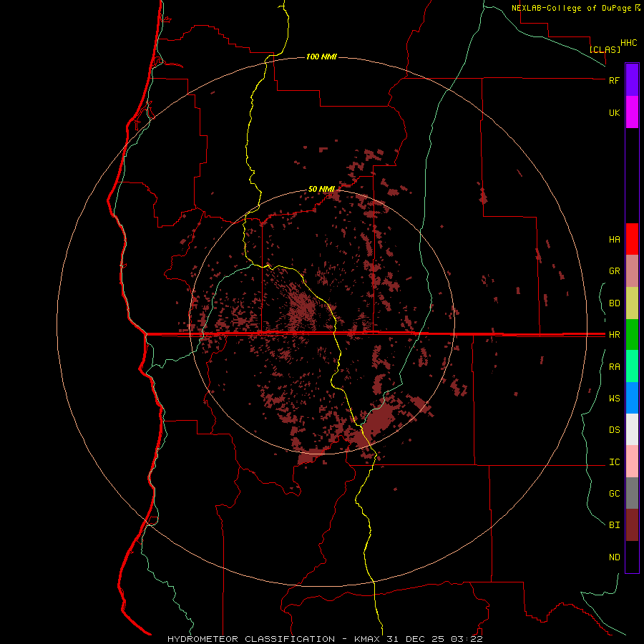Click the 03:22 timestamp
644x644 pixels.
tap(467, 639)
